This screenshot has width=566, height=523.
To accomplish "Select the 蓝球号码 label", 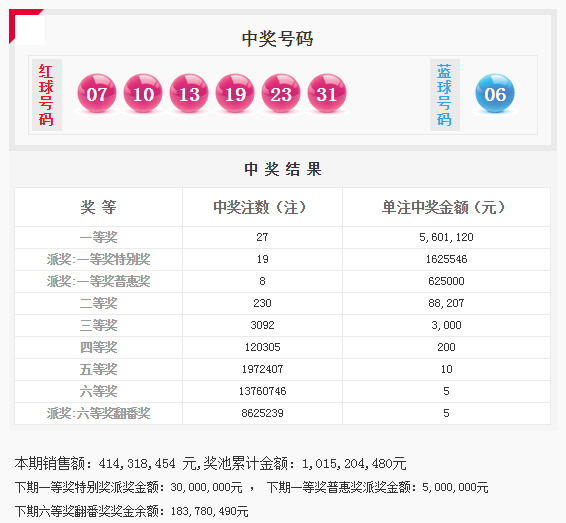I will [444, 95].
